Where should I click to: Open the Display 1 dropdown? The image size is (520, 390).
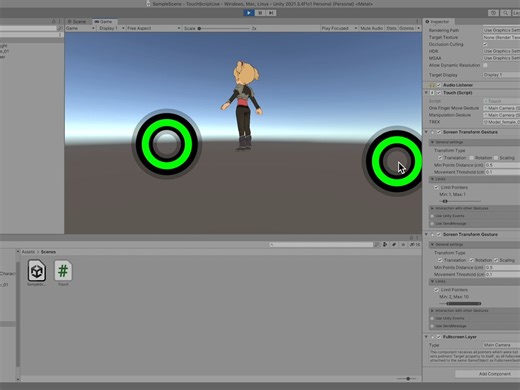tap(112, 28)
